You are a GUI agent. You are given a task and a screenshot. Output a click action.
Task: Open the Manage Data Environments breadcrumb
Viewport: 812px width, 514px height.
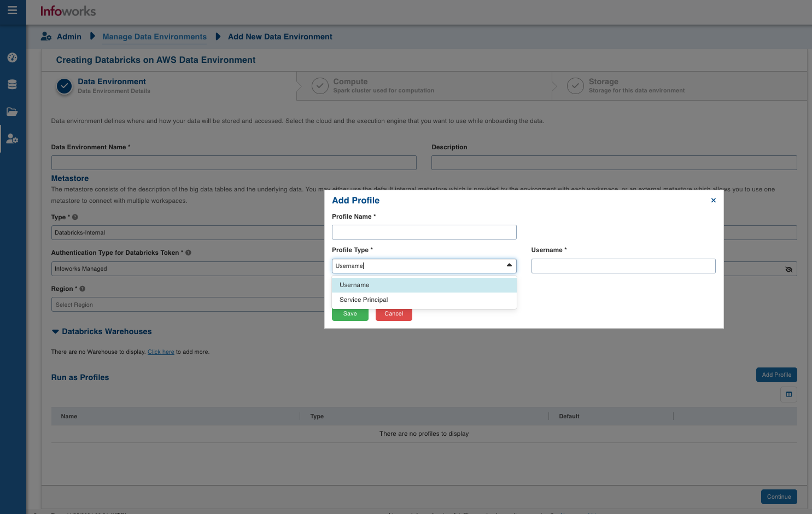coord(155,37)
